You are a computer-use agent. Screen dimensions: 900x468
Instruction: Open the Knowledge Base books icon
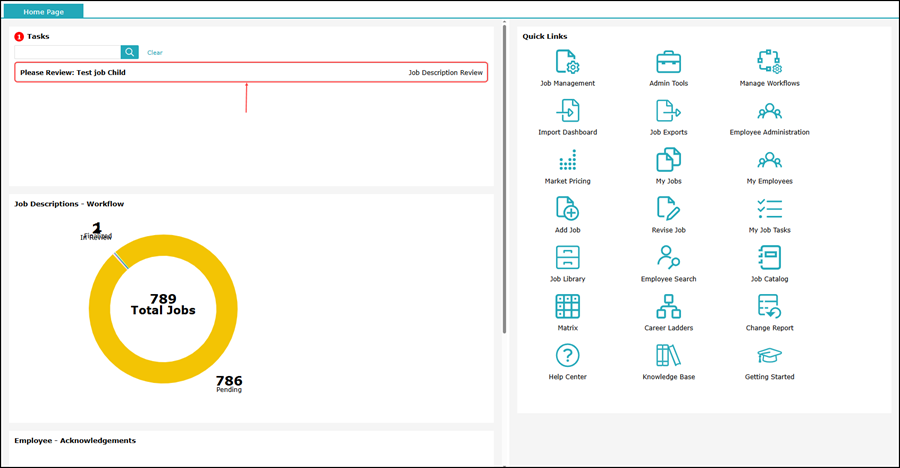(668, 355)
